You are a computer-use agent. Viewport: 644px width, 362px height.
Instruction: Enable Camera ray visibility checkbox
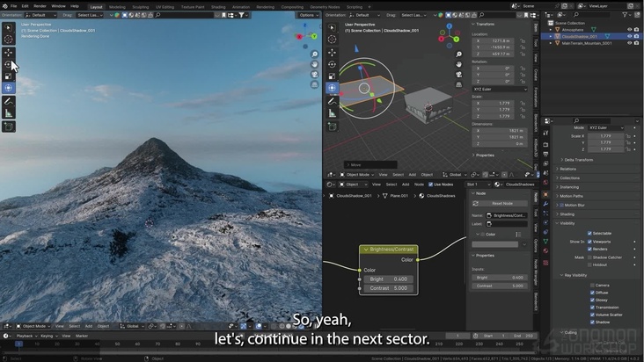592,286
